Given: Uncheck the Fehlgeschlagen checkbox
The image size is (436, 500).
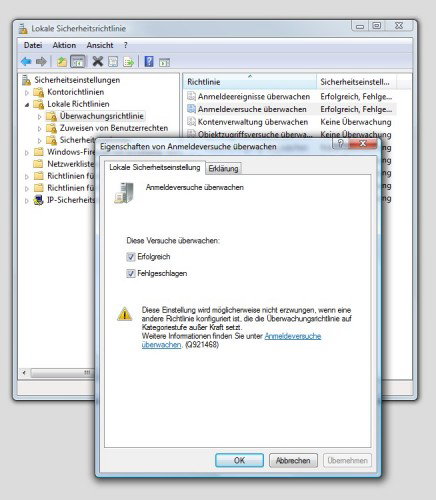Looking at the screenshot, I should (x=131, y=274).
